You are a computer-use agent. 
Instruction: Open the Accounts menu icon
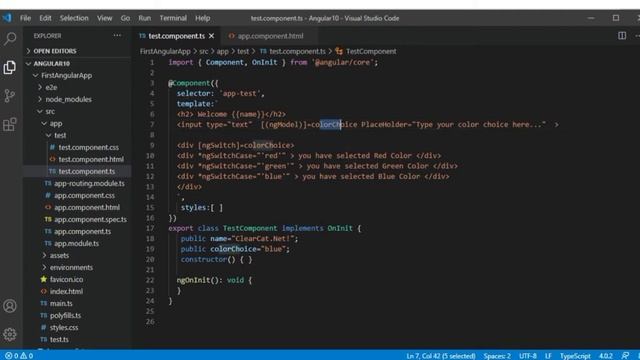click(10, 306)
